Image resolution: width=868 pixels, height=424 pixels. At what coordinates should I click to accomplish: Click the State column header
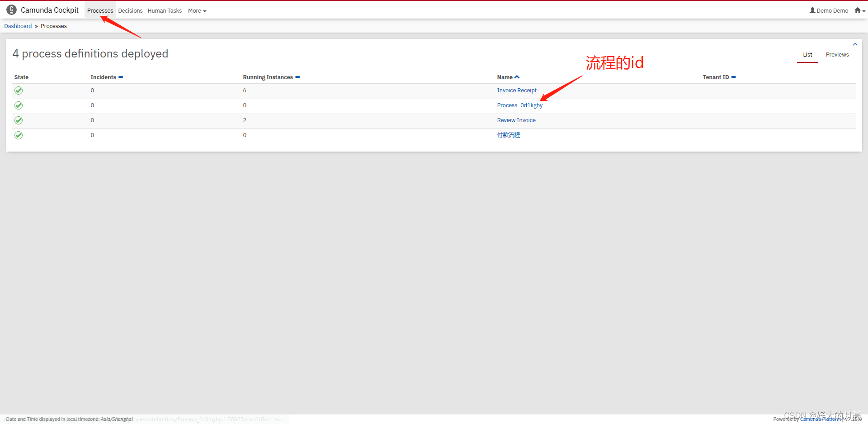click(x=21, y=77)
